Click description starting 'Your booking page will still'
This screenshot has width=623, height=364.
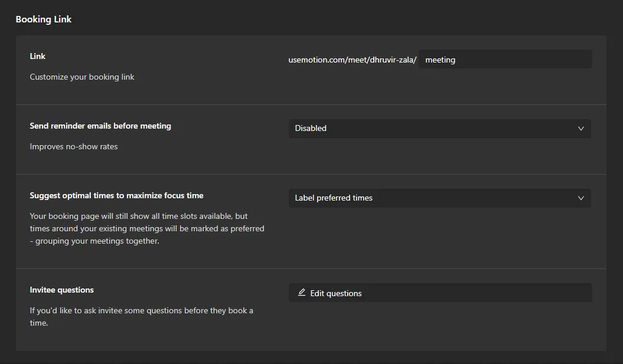(147, 228)
